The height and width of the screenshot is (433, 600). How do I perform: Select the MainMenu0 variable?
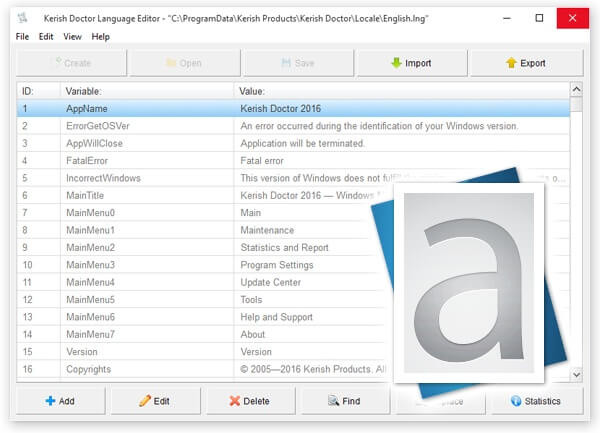(90, 213)
